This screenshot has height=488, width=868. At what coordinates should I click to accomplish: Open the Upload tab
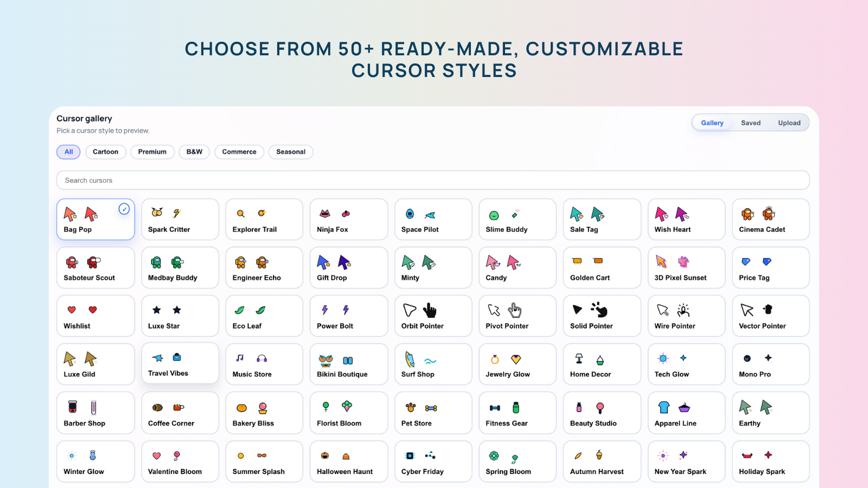point(789,123)
